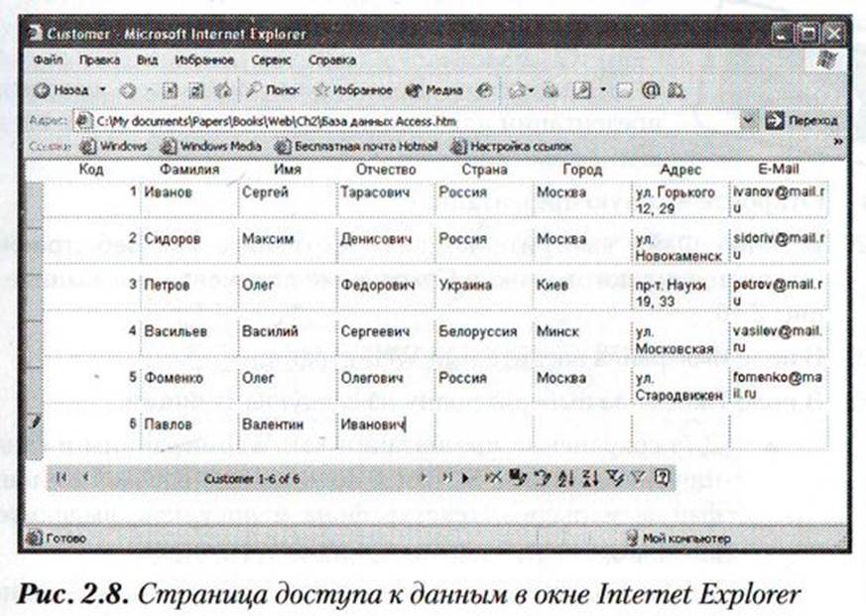The height and width of the screenshot is (616, 866).
Task: Expand the Edit icon dropdown arrow
Action: click(603, 89)
